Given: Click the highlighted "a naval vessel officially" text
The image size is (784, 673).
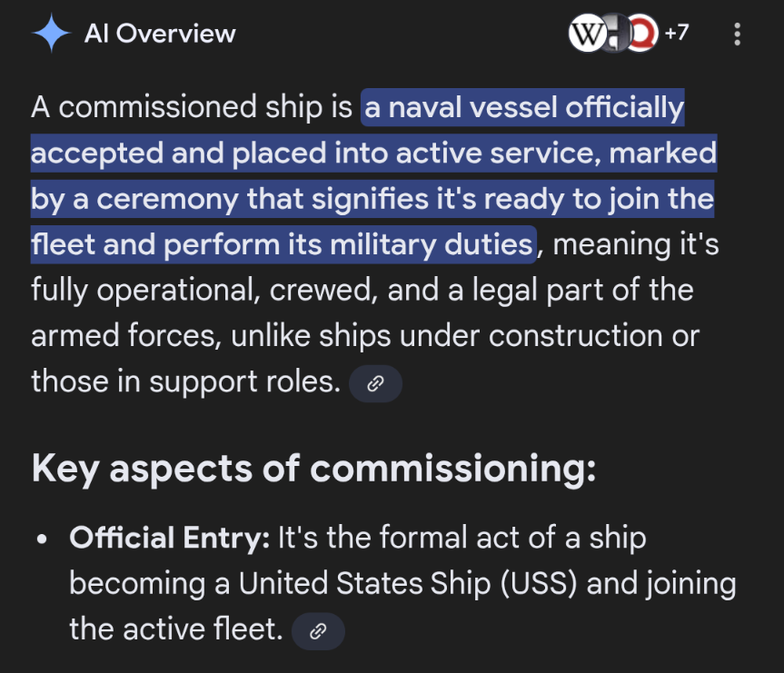Looking at the screenshot, I should click(x=523, y=108).
